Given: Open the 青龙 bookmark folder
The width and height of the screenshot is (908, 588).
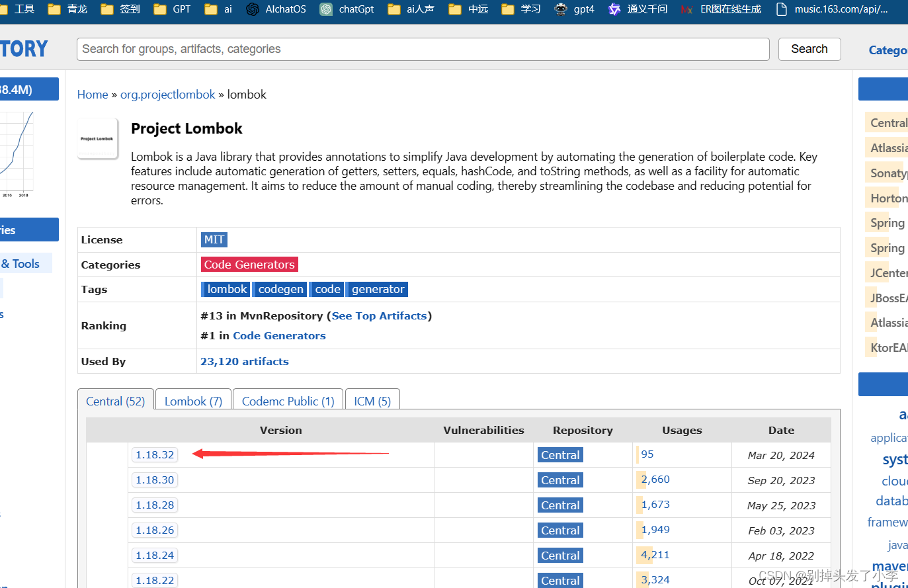Looking at the screenshot, I should [x=68, y=9].
